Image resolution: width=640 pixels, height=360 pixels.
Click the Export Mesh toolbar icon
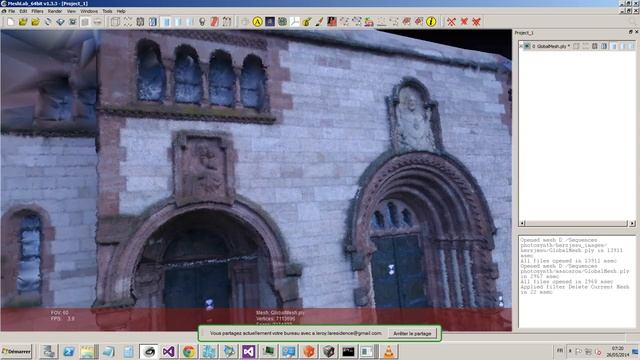(x=60, y=22)
